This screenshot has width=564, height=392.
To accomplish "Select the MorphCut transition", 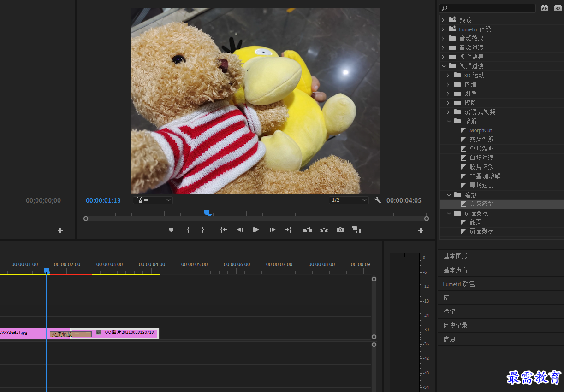I will [x=481, y=130].
